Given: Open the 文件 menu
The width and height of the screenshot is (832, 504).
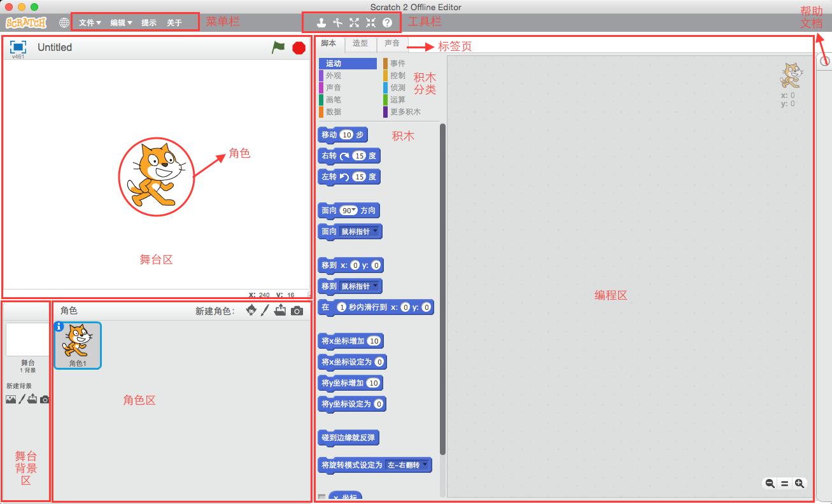Looking at the screenshot, I should 90,23.
